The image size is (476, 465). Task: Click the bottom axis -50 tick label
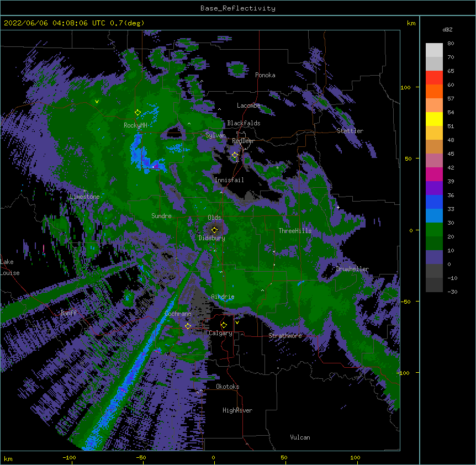(141, 457)
